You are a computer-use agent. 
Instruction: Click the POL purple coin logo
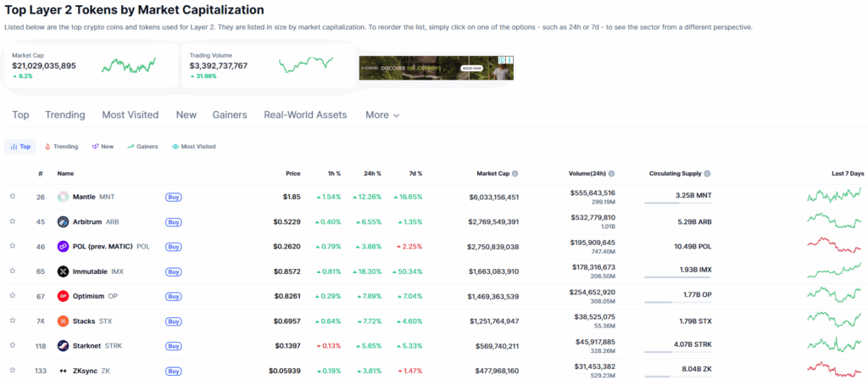pos(63,247)
